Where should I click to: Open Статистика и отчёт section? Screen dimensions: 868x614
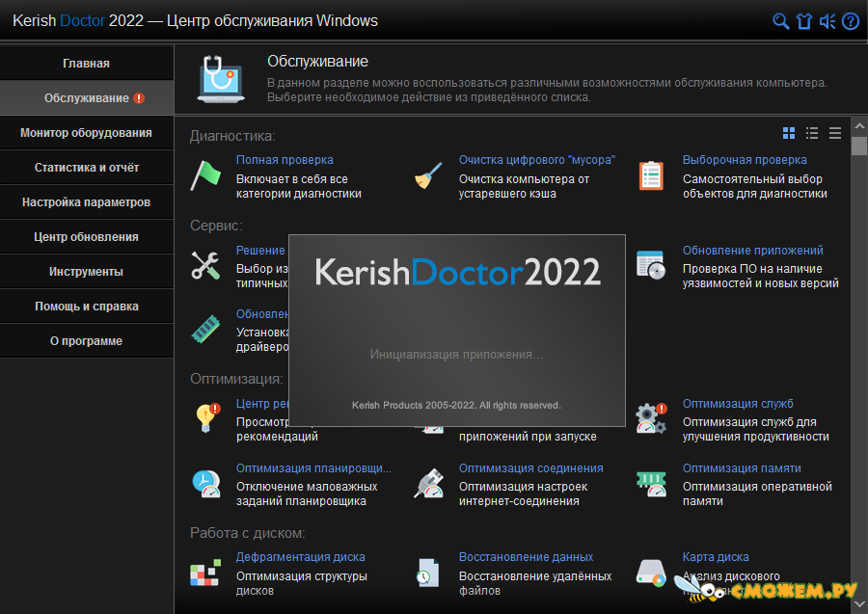(x=87, y=168)
